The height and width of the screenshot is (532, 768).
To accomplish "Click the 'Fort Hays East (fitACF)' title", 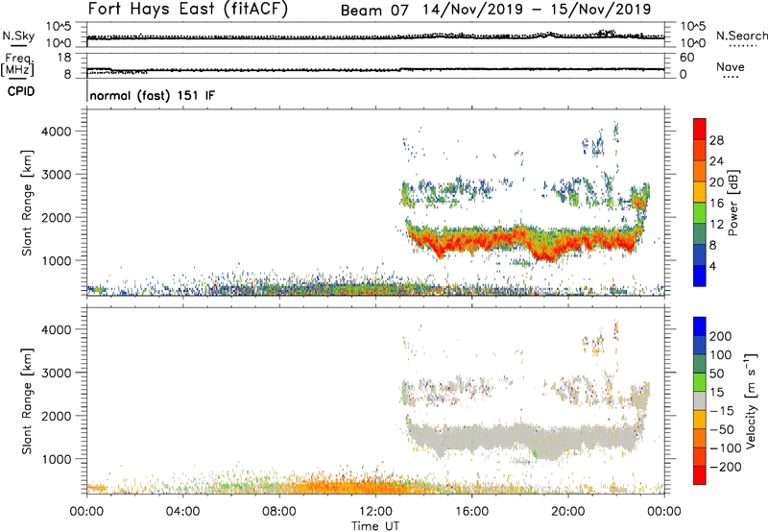I will pyautogui.click(x=187, y=9).
